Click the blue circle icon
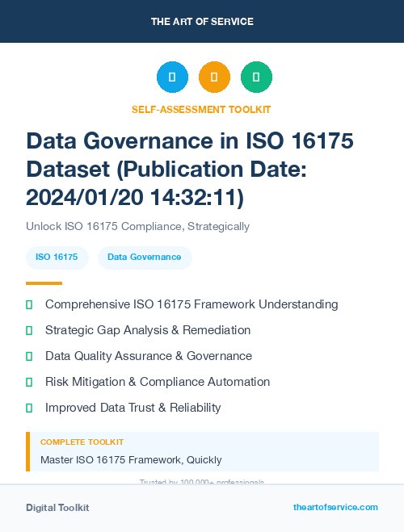Screen dimensions: 404x532 [172, 77]
